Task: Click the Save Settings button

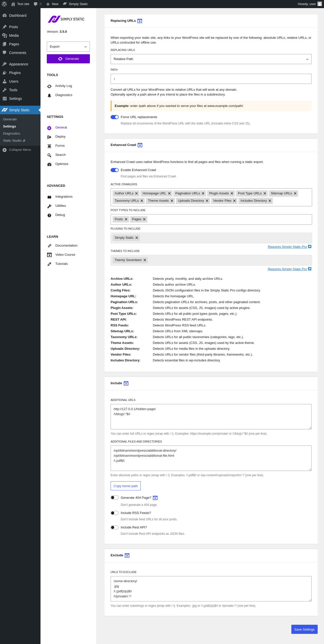Action: [304, 629]
